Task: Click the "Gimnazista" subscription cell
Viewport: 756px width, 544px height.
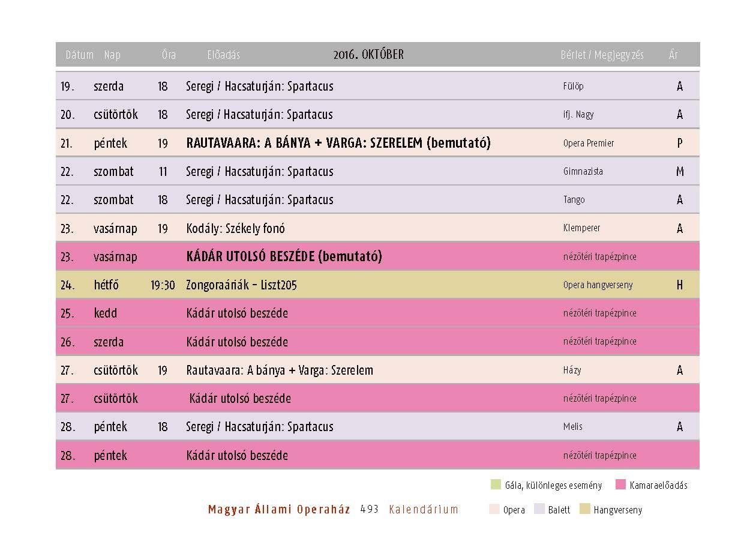Action: pos(583,171)
